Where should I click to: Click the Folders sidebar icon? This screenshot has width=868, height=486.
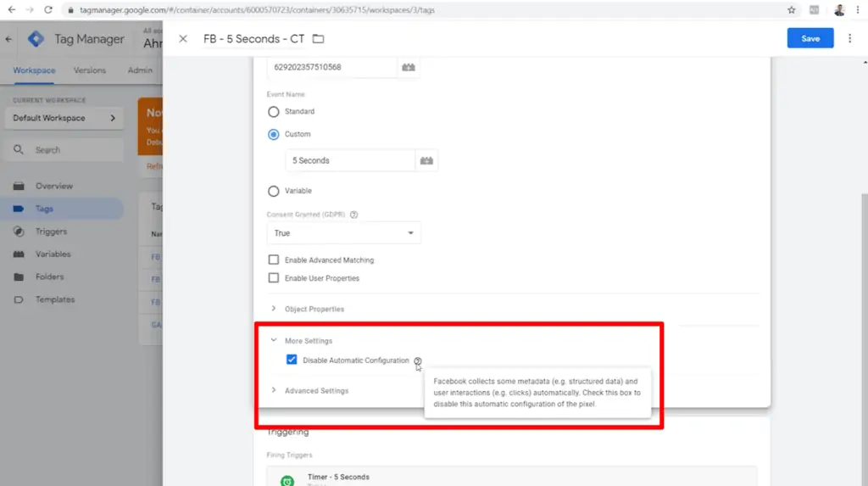(x=19, y=277)
